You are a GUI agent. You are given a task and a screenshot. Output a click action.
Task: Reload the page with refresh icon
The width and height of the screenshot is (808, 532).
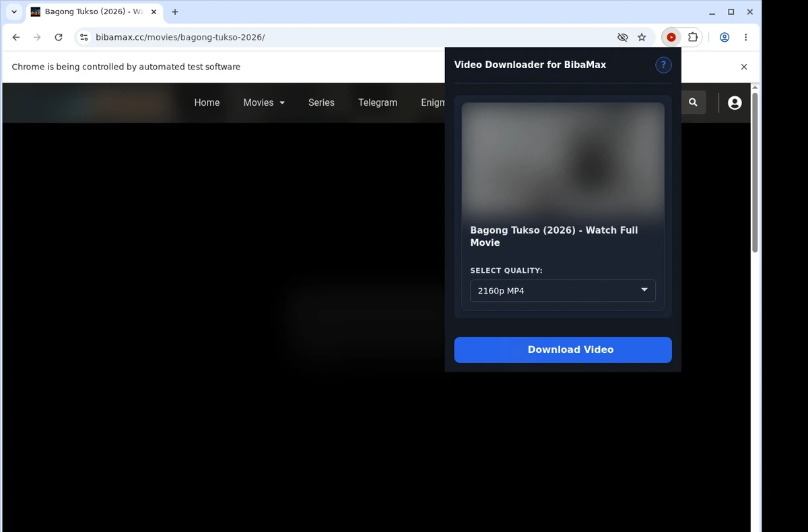coord(59,38)
